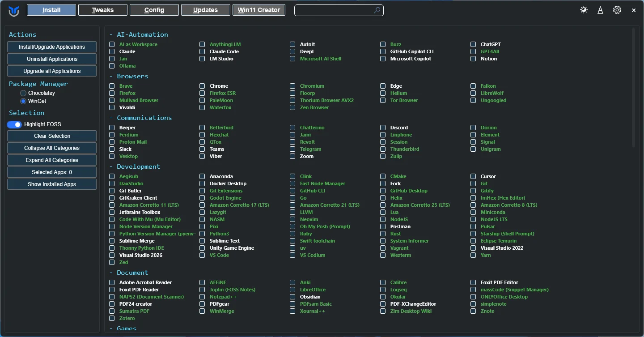Image resolution: width=644 pixels, height=337 pixels.
Task: Click Collapse All Categories button
Action: tap(52, 148)
